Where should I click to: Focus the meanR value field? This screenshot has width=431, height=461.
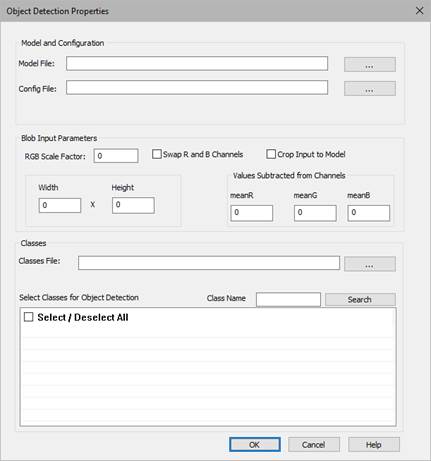(x=252, y=213)
